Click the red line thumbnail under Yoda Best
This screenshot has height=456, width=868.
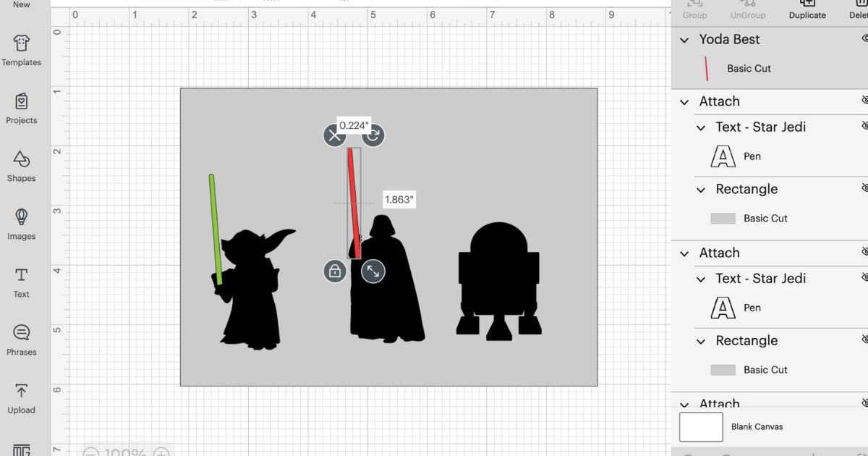tap(706, 69)
